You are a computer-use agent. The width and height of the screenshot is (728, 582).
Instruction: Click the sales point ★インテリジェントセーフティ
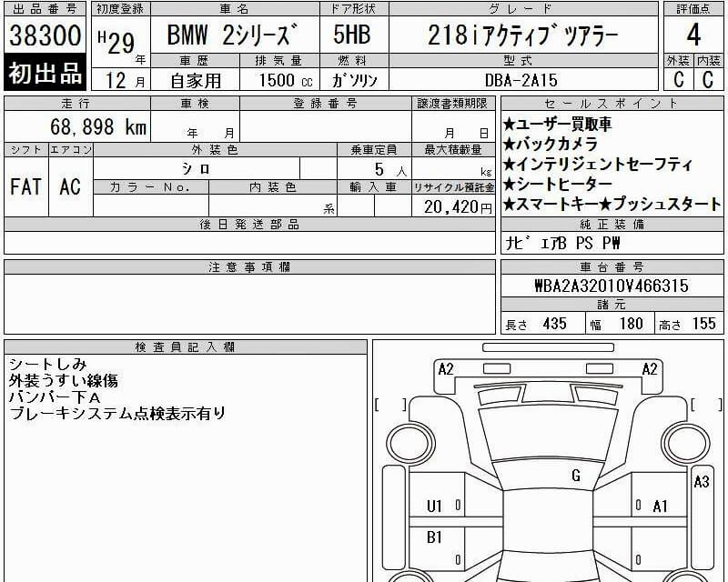tap(598, 164)
